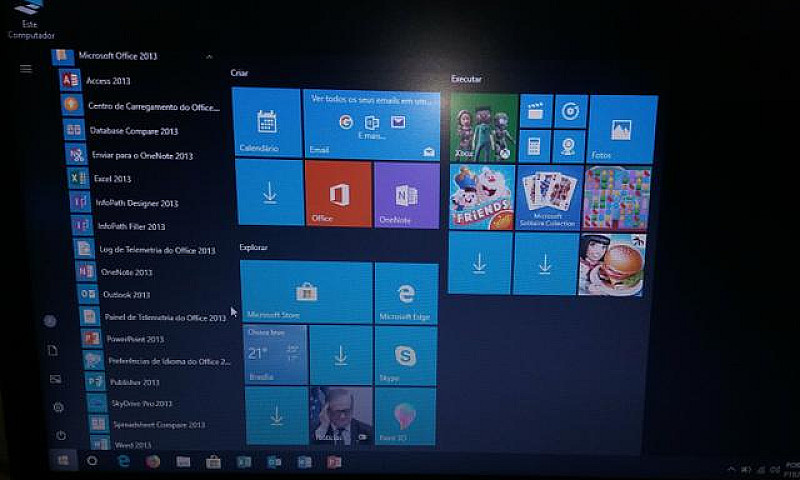
Task: Open the purple OneNote tile
Action: pyautogui.click(x=407, y=195)
